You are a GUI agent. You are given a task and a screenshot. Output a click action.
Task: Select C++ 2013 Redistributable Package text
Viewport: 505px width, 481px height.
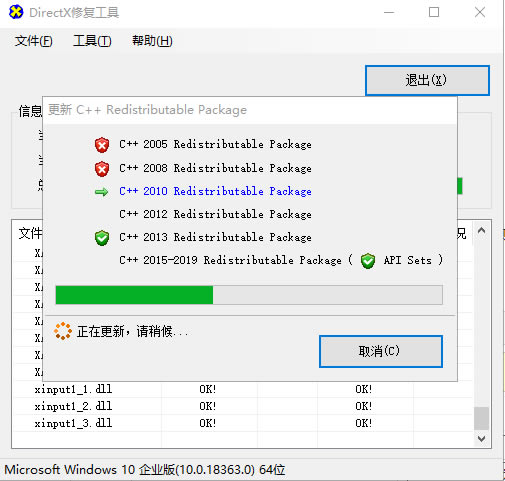coord(215,237)
